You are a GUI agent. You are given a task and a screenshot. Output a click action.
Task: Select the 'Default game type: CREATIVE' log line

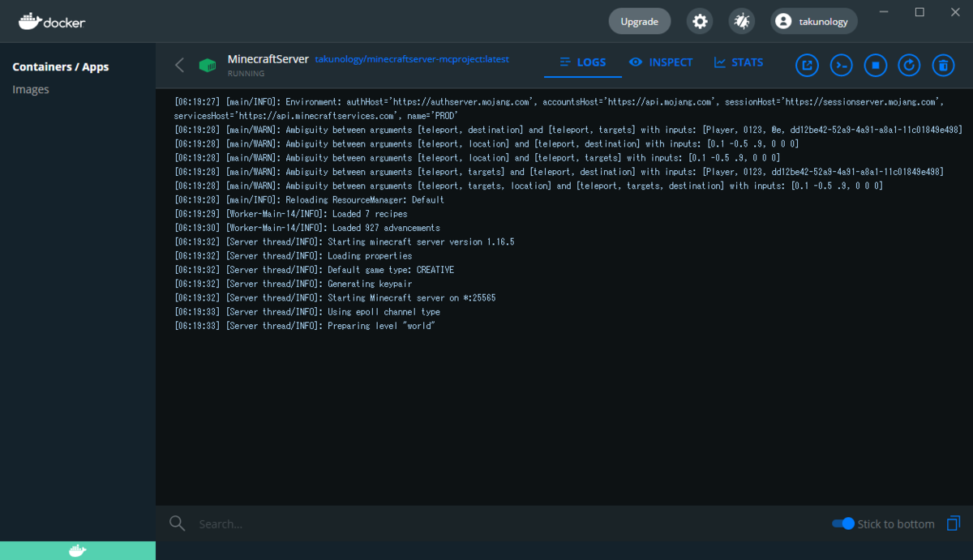[x=315, y=270]
